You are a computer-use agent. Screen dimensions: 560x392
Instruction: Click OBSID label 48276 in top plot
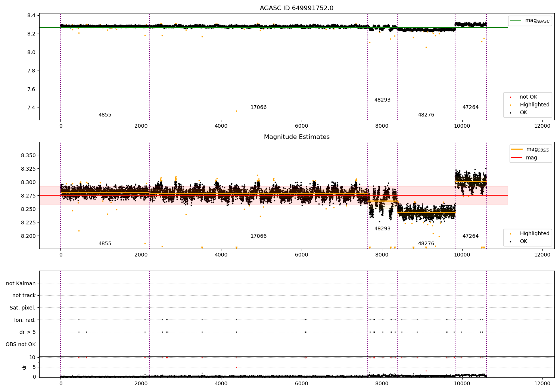(426, 115)
